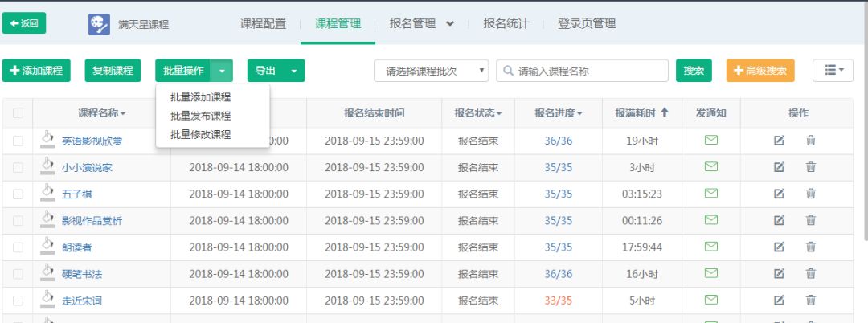Image resolution: width=868 pixels, height=323 pixels.
Task: Open the list view options dropdown
Action: tap(833, 70)
